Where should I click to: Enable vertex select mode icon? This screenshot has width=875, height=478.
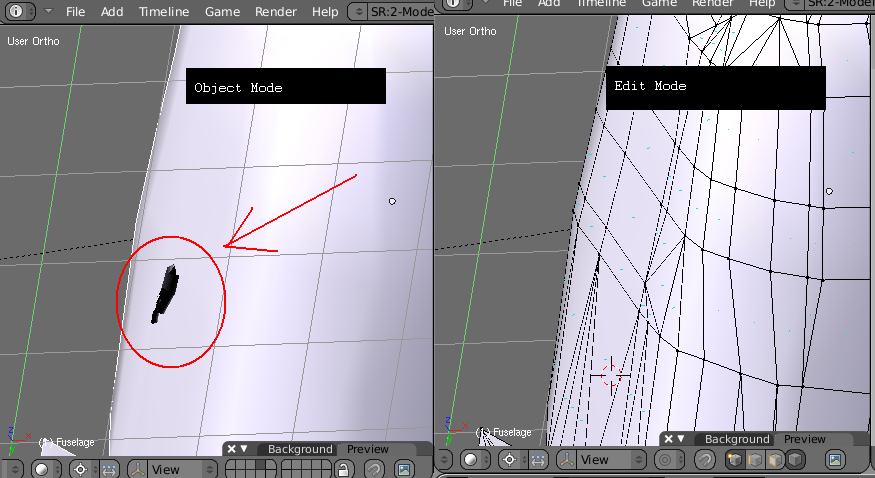click(734, 460)
